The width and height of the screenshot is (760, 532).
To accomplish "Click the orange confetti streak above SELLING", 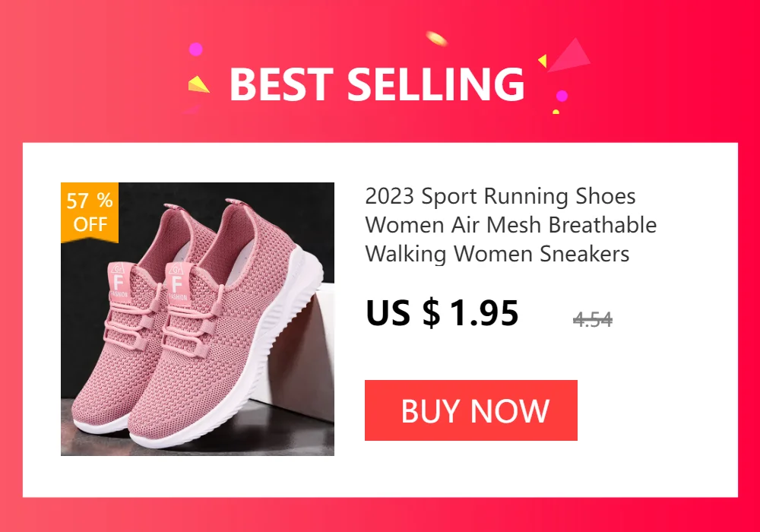I will (x=436, y=38).
